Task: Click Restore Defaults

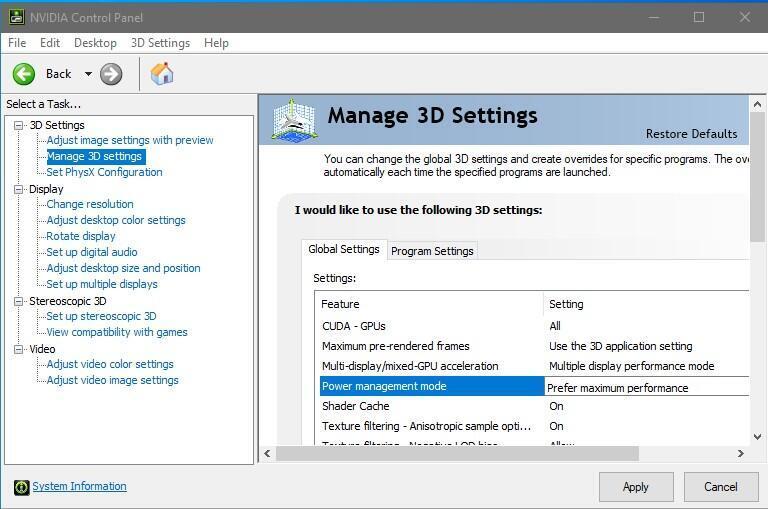Action: click(x=691, y=134)
